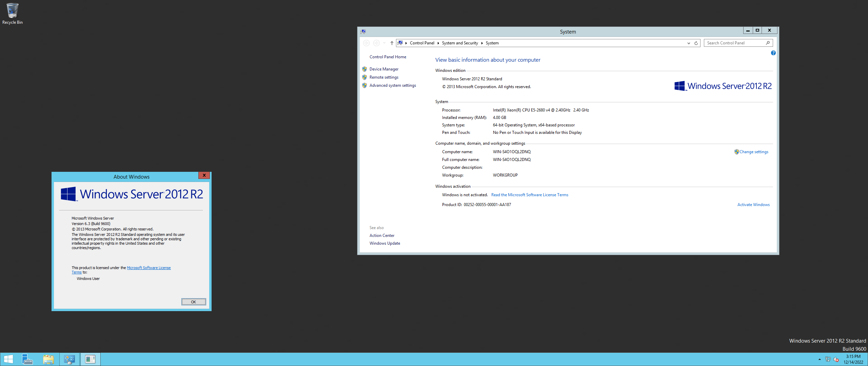Maximize the System window
This screenshot has width=868, height=366.
pos(757,30)
